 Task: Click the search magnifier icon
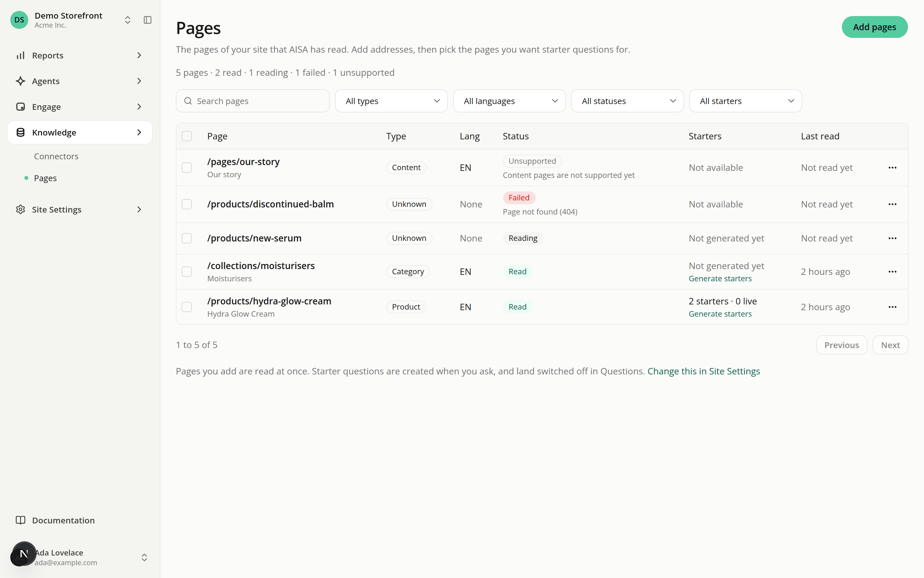point(188,101)
